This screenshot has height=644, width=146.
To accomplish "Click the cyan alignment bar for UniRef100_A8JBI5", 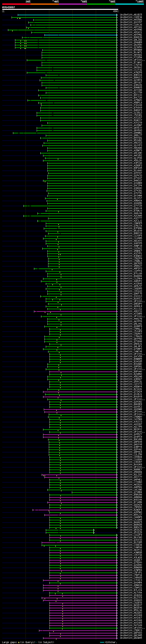I will coord(67,15).
